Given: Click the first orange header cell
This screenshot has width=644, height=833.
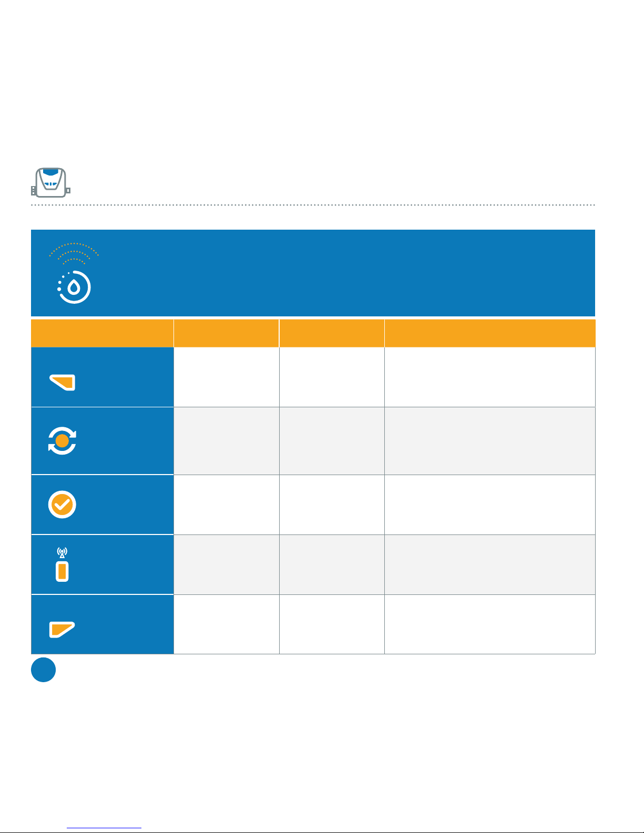Looking at the screenshot, I should [x=102, y=333].
